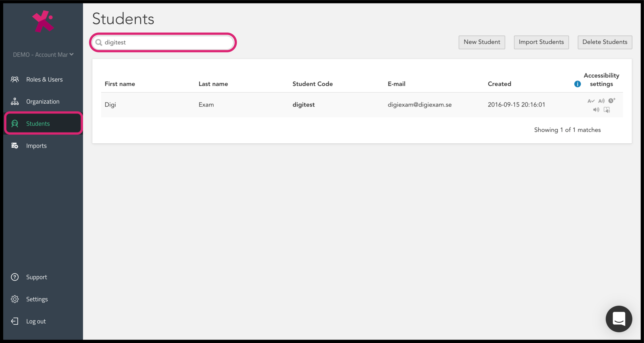Click the Support question mark icon
The width and height of the screenshot is (644, 343).
15,277
